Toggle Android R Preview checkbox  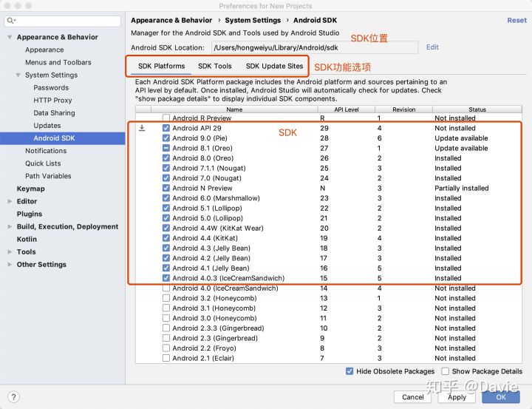tap(166, 118)
